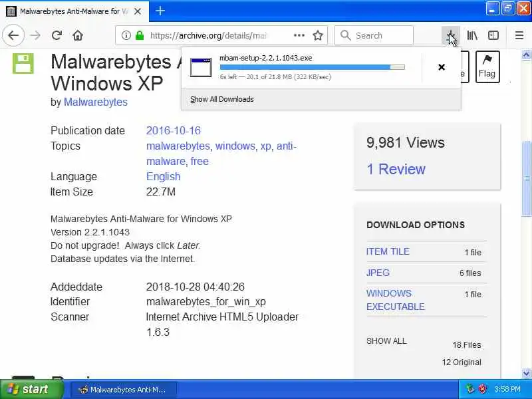Click SHOW ALL download files
The image size is (532, 399).
pos(386,341)
